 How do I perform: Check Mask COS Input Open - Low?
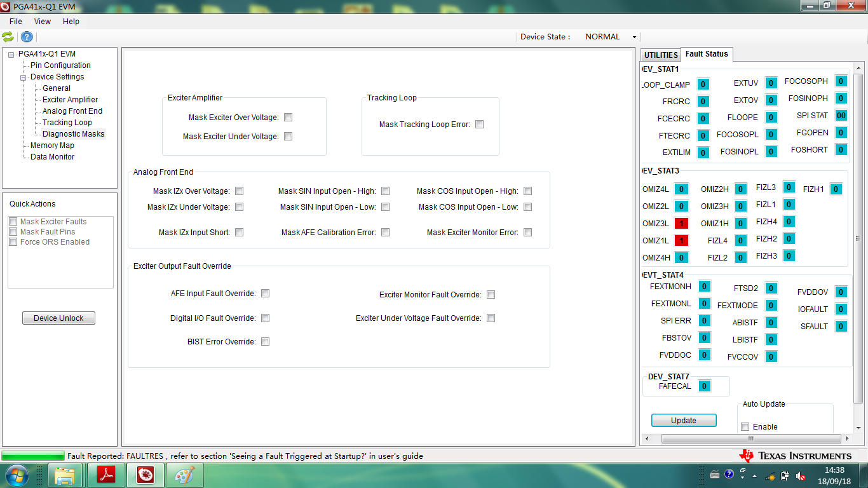[528, 207]
